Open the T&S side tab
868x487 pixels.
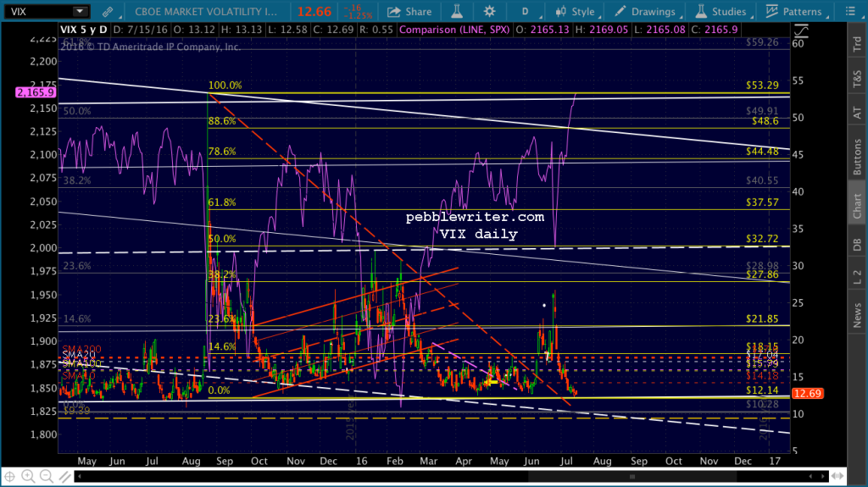coord(857,79)
